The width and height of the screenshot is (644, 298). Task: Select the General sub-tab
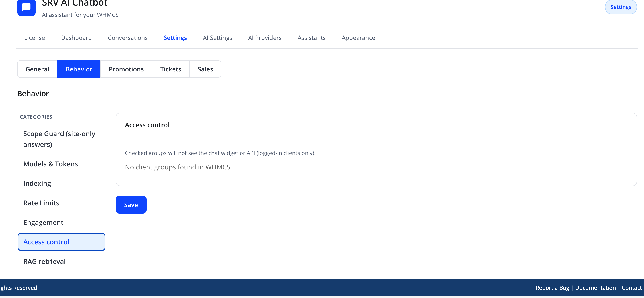[37, 69]
